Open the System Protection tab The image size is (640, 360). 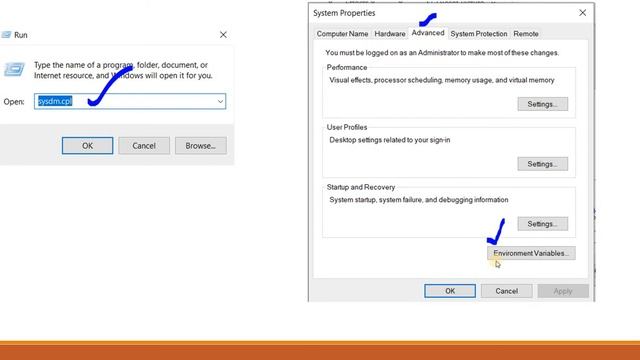[479, 34]
